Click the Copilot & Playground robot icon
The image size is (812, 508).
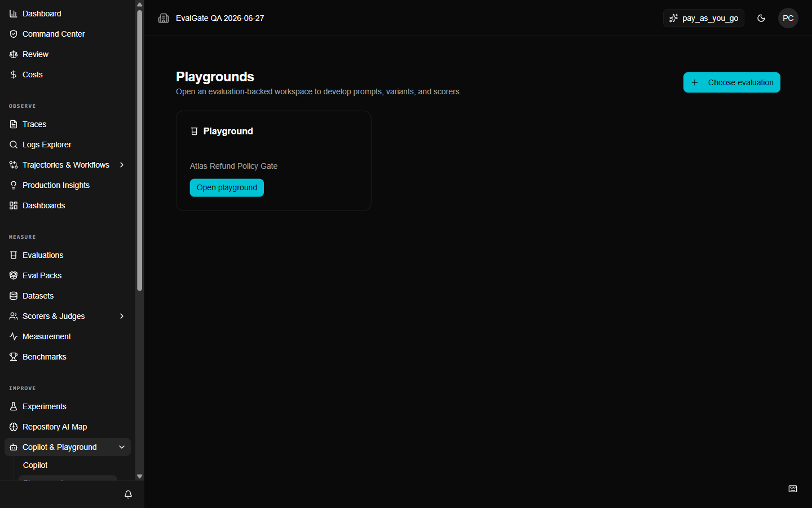click(14, 447)
